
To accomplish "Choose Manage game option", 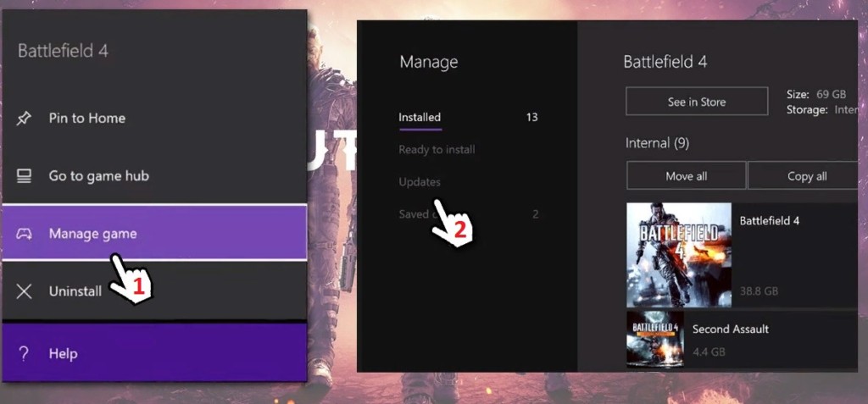I will tap(154, 232).
